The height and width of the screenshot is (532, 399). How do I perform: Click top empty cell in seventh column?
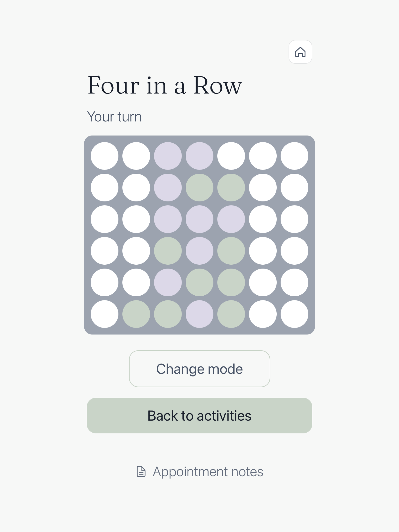(x=294, y=156)
